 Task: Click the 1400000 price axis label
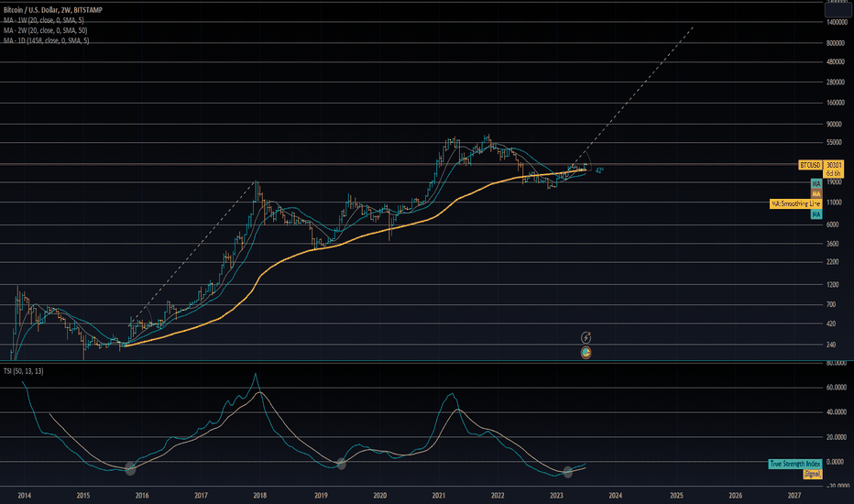[x=836, y=22]
